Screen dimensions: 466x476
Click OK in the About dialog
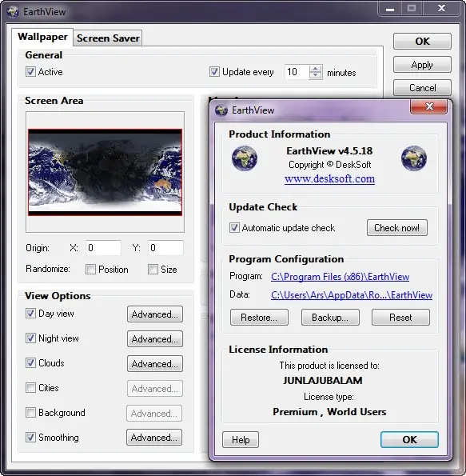(x=409, y=440)
